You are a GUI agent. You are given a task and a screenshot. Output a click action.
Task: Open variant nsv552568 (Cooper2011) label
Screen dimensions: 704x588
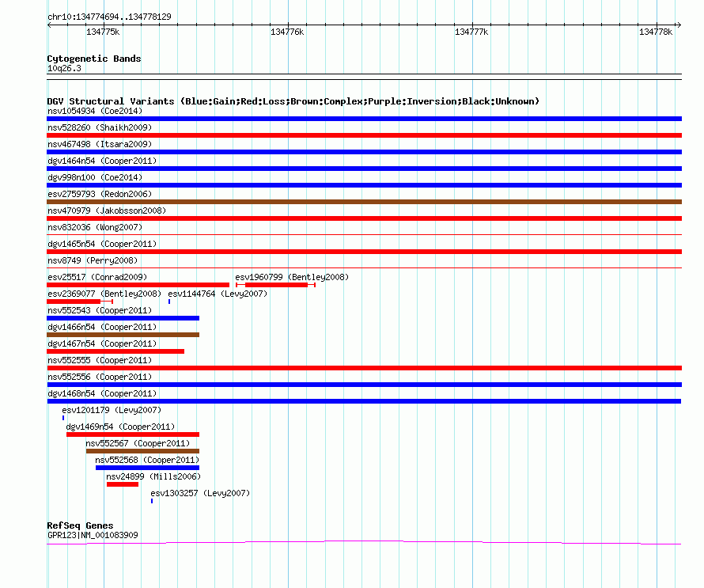pos(147,460)
